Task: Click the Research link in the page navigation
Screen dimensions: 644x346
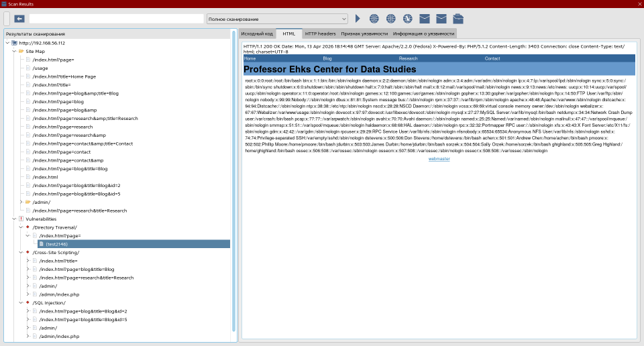Action: (x=408, y=59)
